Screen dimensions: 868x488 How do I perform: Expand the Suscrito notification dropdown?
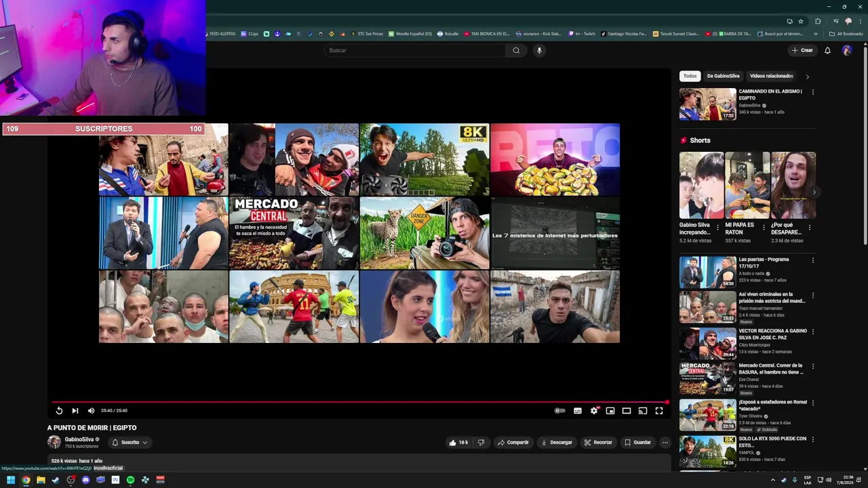click(x=130, y=443)
